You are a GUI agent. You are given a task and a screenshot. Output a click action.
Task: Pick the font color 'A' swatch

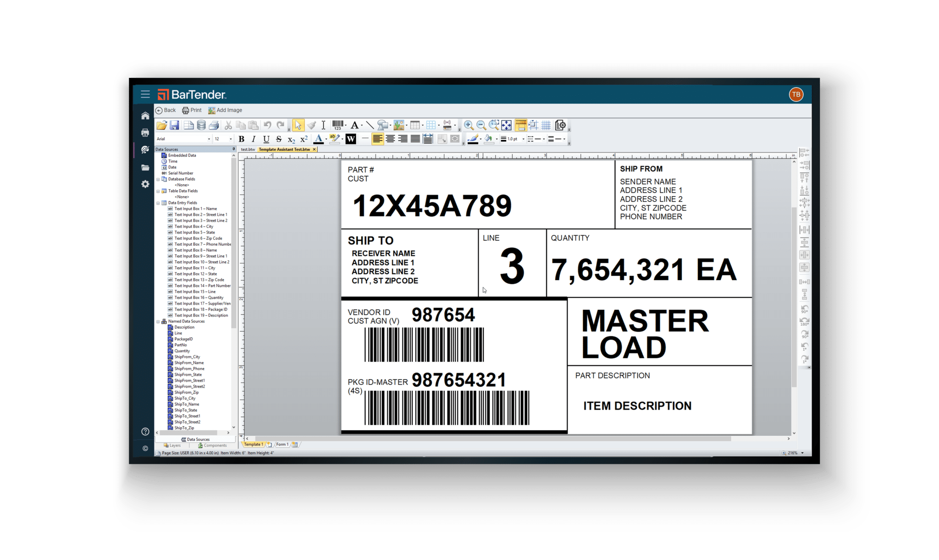(x=318, y=139)
